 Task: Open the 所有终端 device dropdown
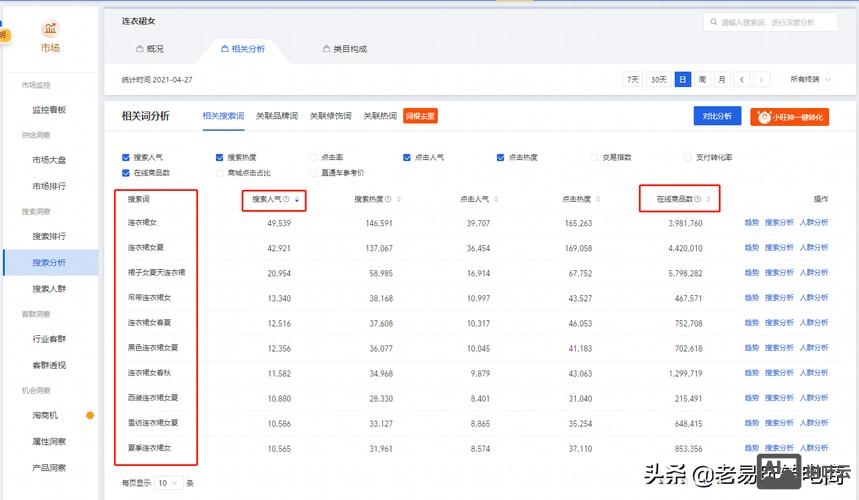pos(810,80)
